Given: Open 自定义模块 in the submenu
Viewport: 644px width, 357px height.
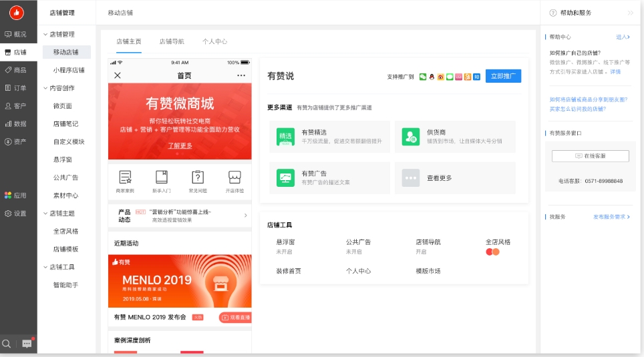Looking at the screenshot, I should point(69,141).
